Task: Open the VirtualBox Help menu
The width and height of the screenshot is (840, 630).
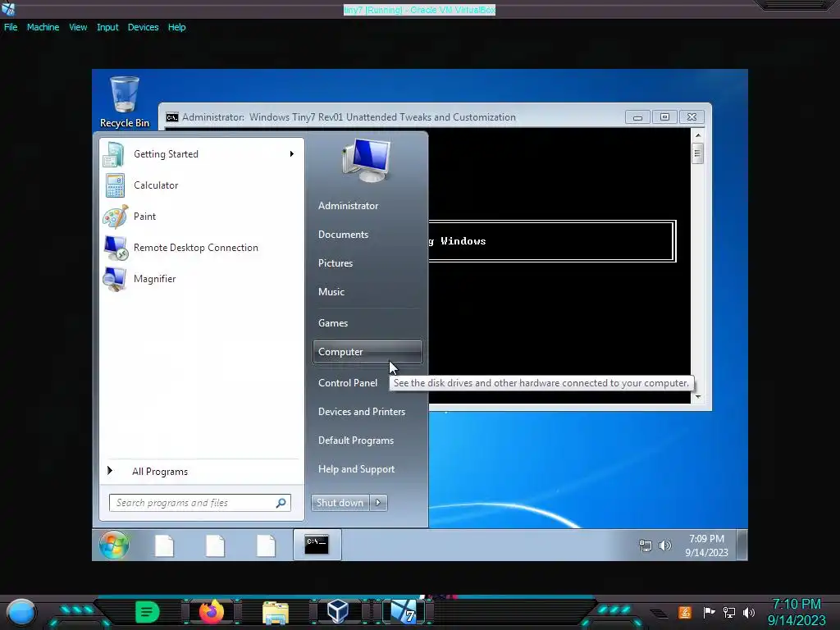Action: 177,27
